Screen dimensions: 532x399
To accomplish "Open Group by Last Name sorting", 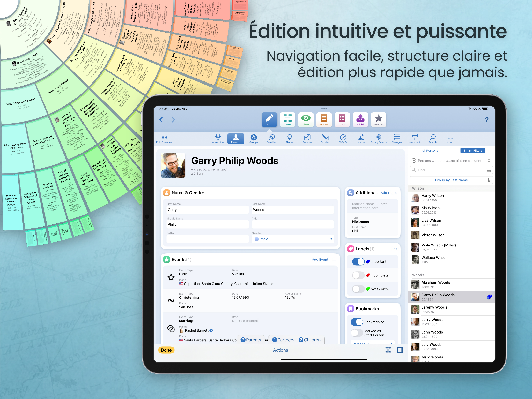I will pos(451,180).
